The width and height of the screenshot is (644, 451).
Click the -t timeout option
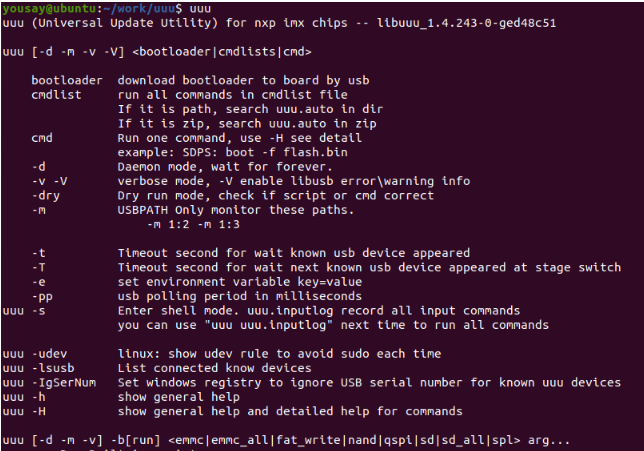point(38,252)
